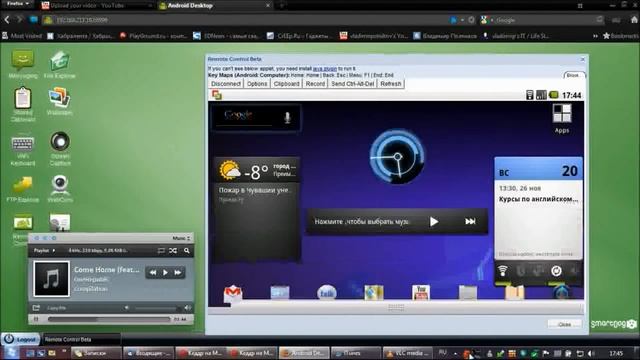Open the Playlist dropdown in music player
The width and height of the screenshot is (640, 360).
pos(44,250)
